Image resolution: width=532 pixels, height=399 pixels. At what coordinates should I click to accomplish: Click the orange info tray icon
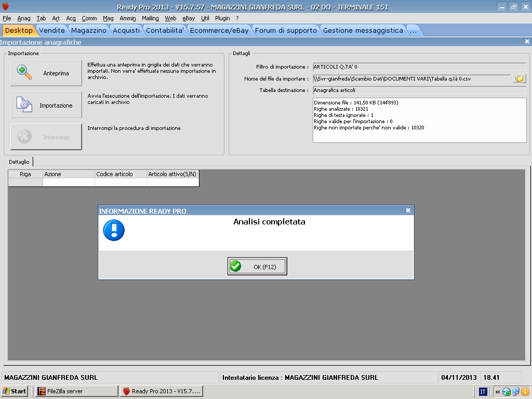coord(525,392)
